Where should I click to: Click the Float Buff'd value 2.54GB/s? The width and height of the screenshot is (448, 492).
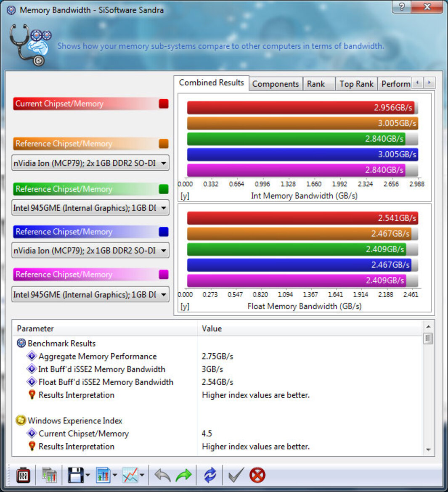pyautogui.click(x=217, y=382)
